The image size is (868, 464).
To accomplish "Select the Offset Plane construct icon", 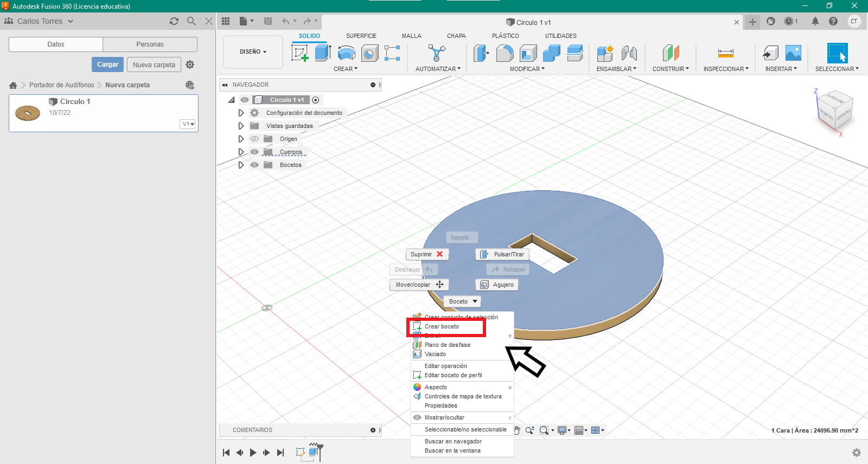I will point(671,53).
